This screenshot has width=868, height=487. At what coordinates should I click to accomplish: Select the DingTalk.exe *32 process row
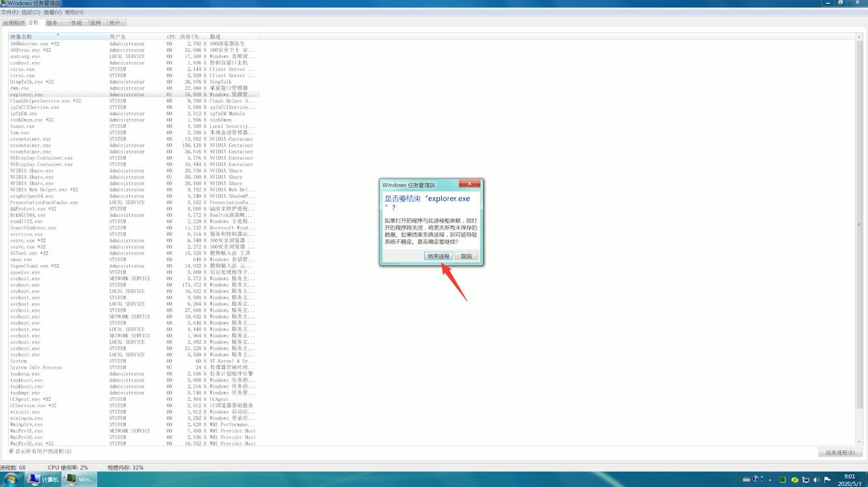[134, 82]
